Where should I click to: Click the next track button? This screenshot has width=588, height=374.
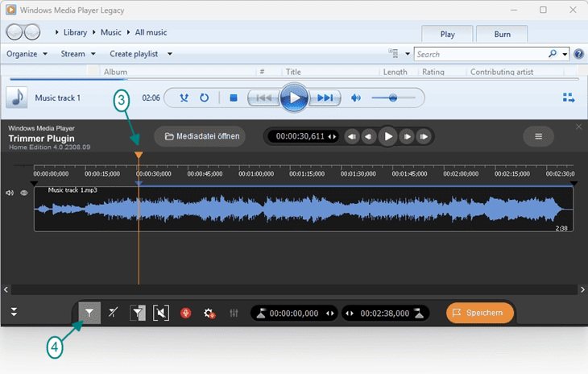[325, 98]
